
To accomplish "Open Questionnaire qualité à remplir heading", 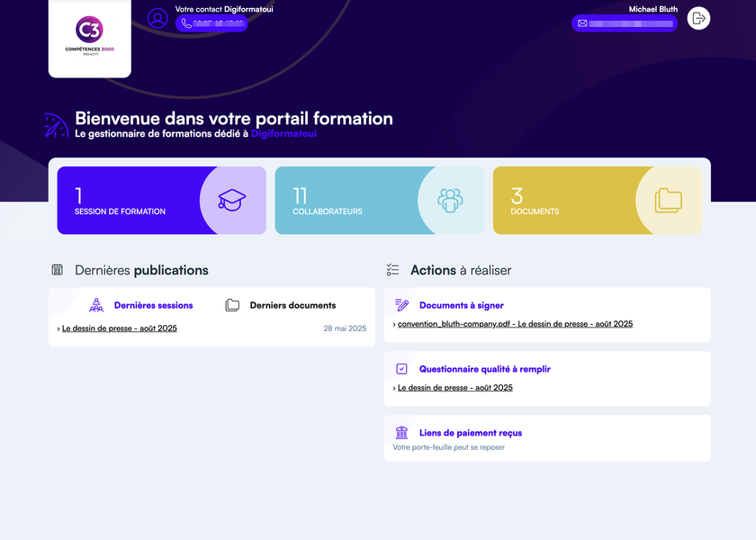I will click(484, 369).
